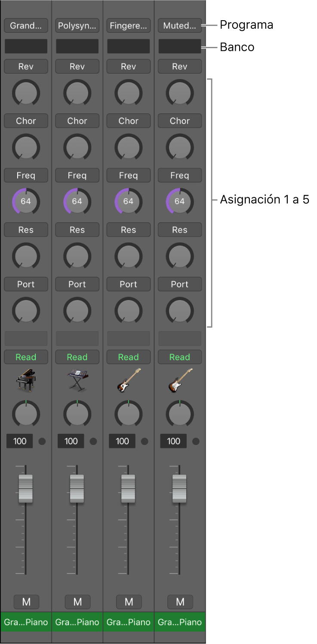Toggle the round indicator beside 100 in second strip
The height and width of the screenshot is (644, 317).
(93, 441)
